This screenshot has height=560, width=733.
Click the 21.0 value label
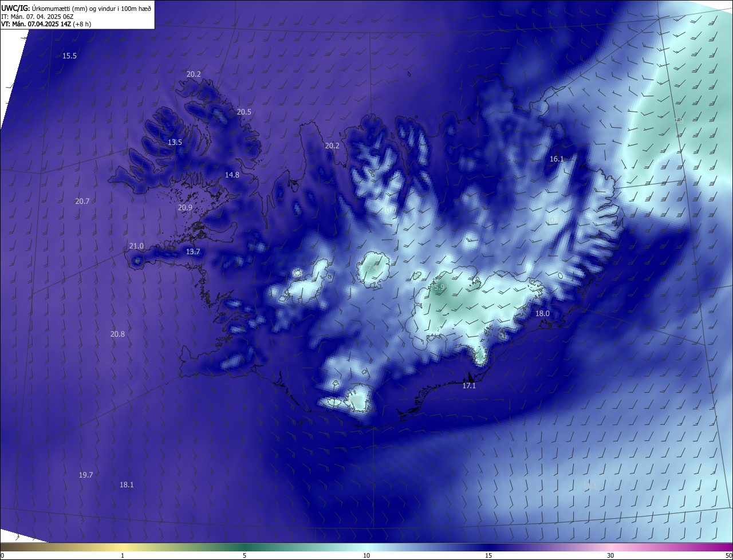click(x=136, y=246)
